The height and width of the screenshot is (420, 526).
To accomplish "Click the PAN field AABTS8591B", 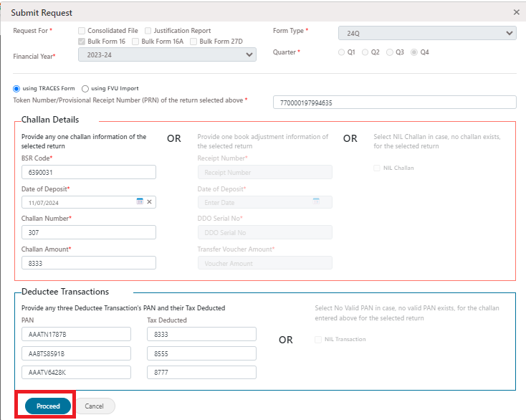I will coord(76,353).
